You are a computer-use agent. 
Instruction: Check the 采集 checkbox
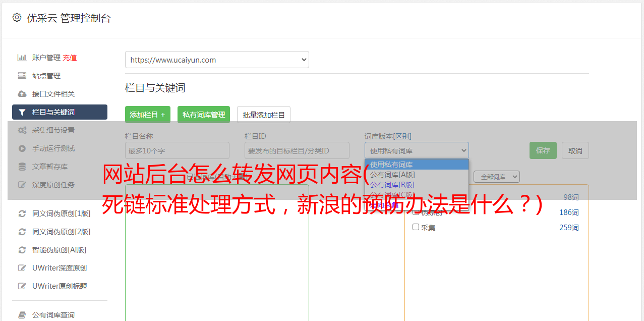[416, 227]
